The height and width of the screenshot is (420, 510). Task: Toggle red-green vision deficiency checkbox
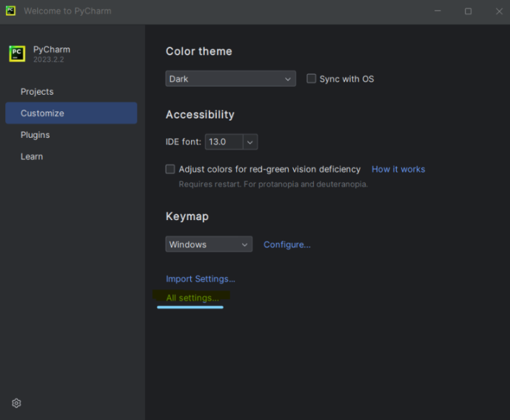(x=170, y=169)
